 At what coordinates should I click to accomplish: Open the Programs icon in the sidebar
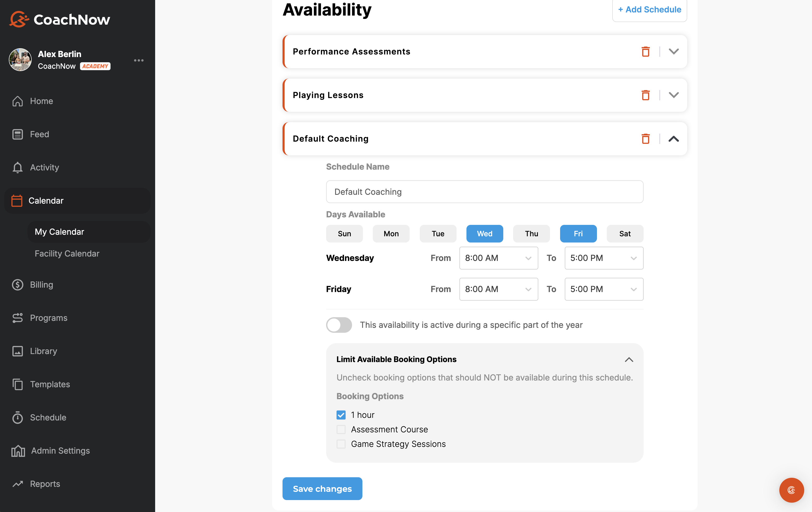point(18,317)
